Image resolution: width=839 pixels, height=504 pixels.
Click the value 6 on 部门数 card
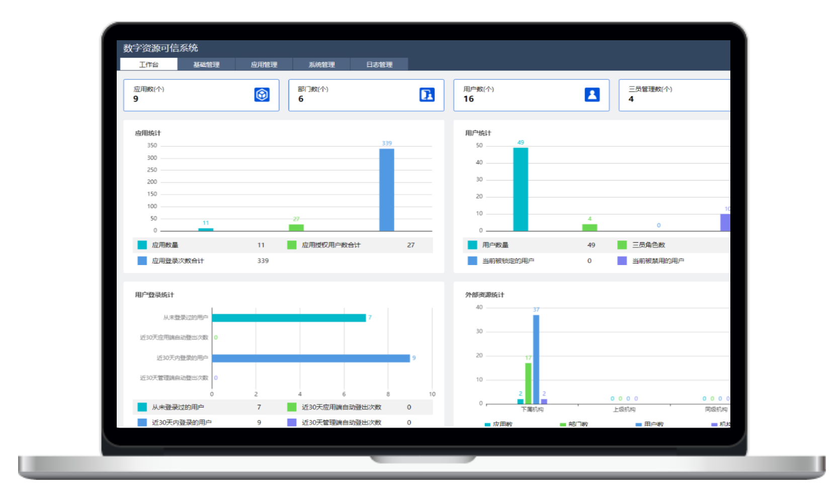point(301,99)
